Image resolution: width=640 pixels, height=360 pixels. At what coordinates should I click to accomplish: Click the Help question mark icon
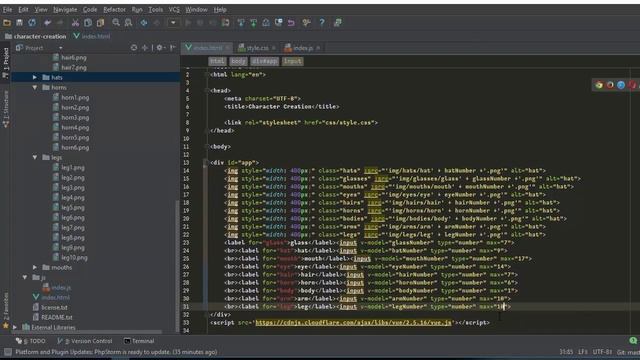[x=322, y=23]
